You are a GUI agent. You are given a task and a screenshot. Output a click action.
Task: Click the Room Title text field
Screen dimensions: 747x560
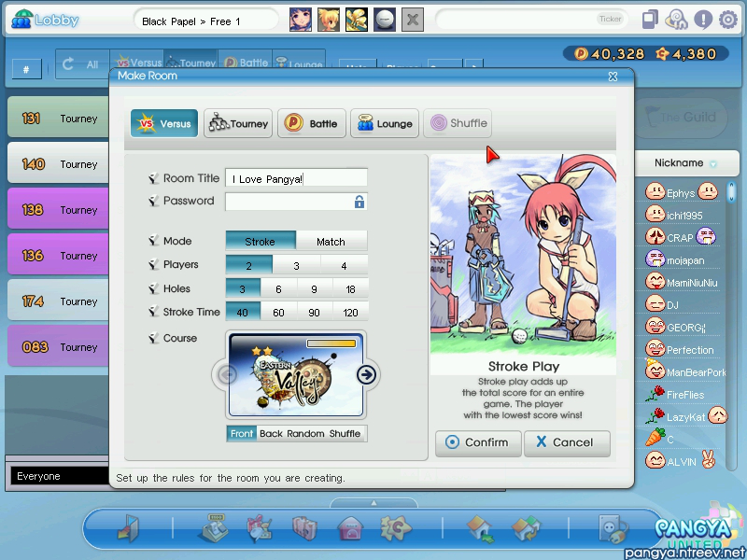point(295,178)
